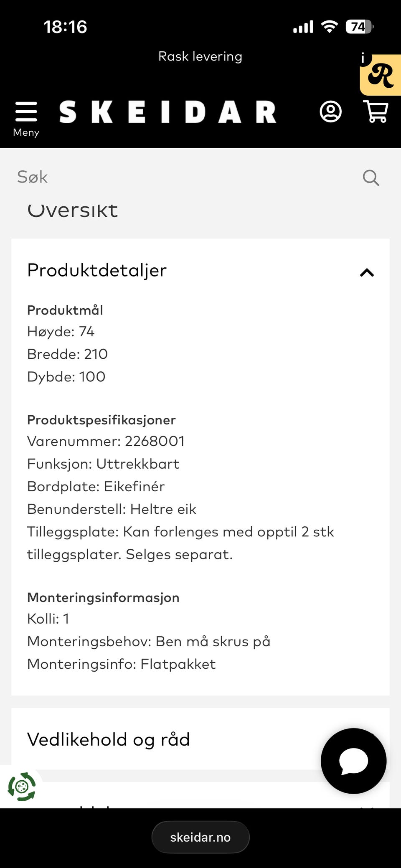
Task: Click the magnifying glass search icon
Action: coord(371,178)
